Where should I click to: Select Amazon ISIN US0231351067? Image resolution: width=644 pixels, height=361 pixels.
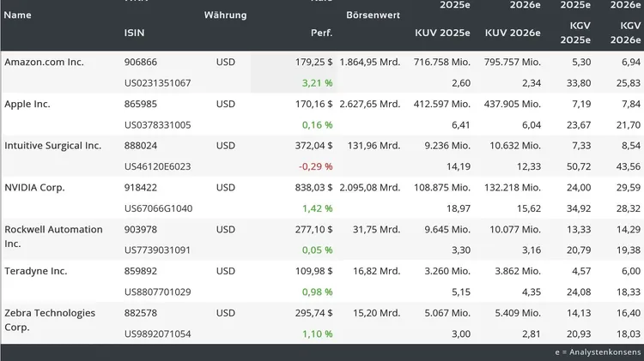pyautogui.click(x=158, y=83)
